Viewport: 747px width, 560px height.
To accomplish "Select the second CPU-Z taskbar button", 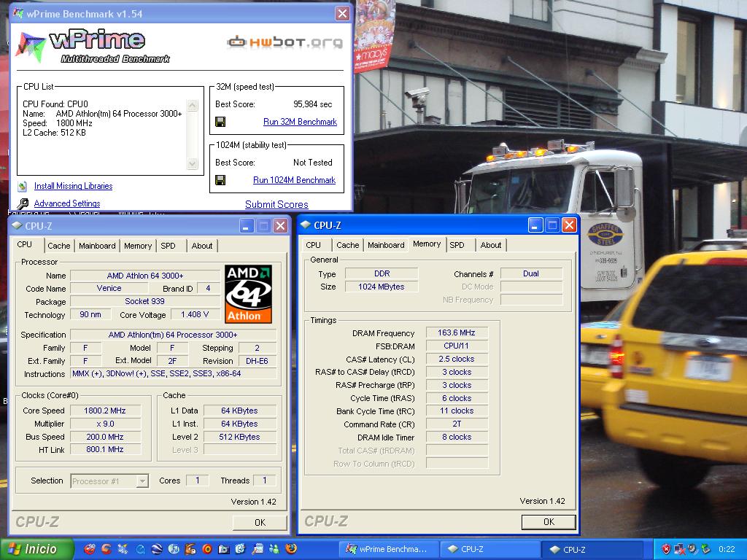I will tap(593, 549).
